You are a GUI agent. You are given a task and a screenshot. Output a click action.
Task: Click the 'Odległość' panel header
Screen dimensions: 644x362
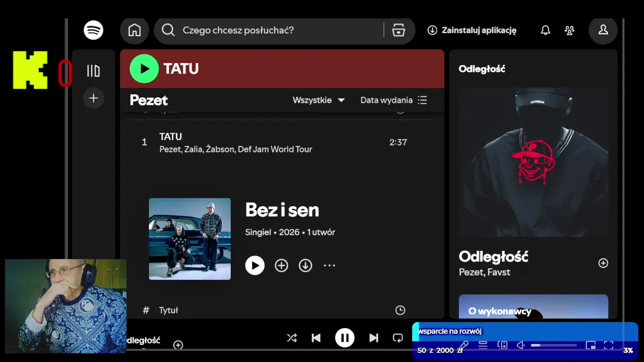482,69
